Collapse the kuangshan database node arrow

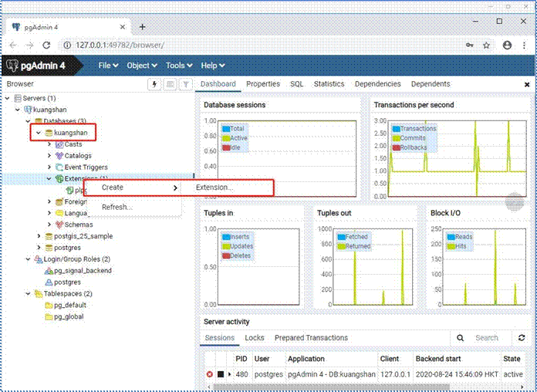point(39,133)
